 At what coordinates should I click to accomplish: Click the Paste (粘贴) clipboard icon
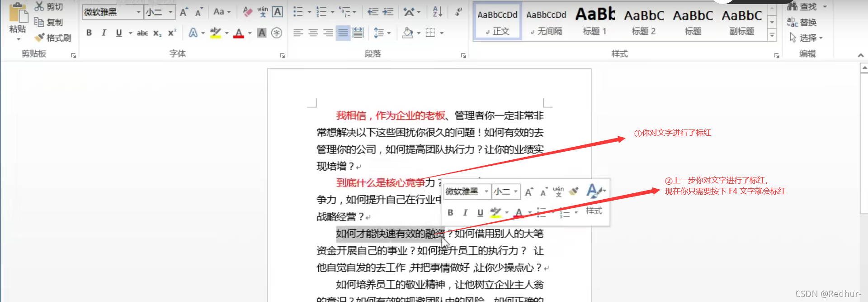[x=18, y=13]
